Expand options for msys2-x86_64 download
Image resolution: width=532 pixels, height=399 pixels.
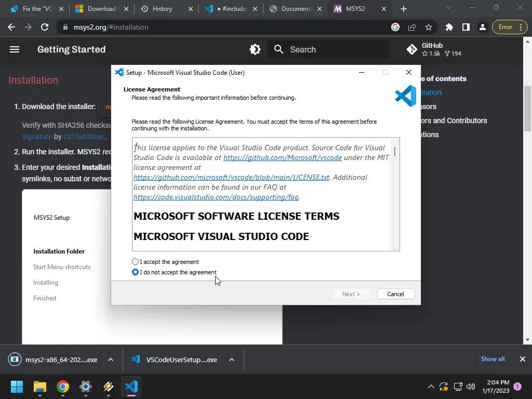111,360
